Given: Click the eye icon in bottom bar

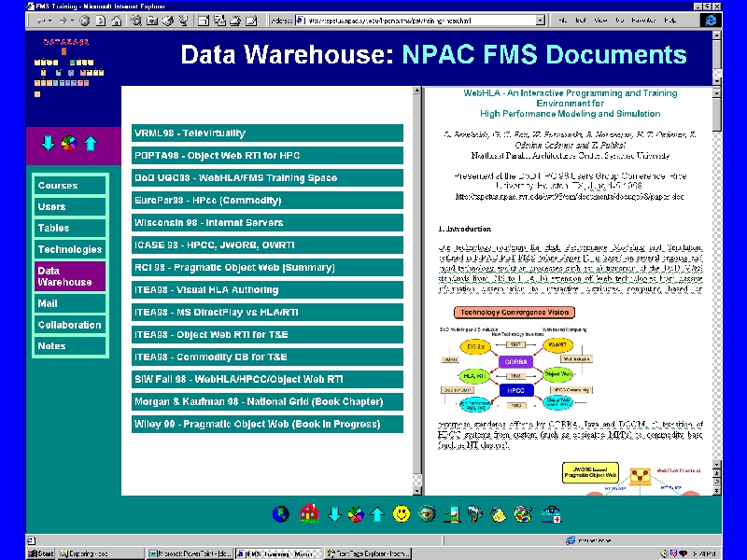Looking at the screenshot, I should point(427,514).
